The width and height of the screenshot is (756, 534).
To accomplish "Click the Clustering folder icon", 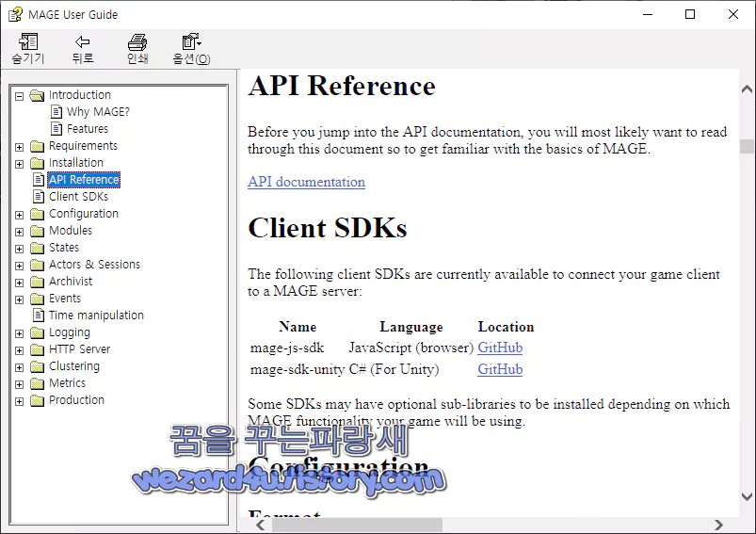I will pos(37,366).
